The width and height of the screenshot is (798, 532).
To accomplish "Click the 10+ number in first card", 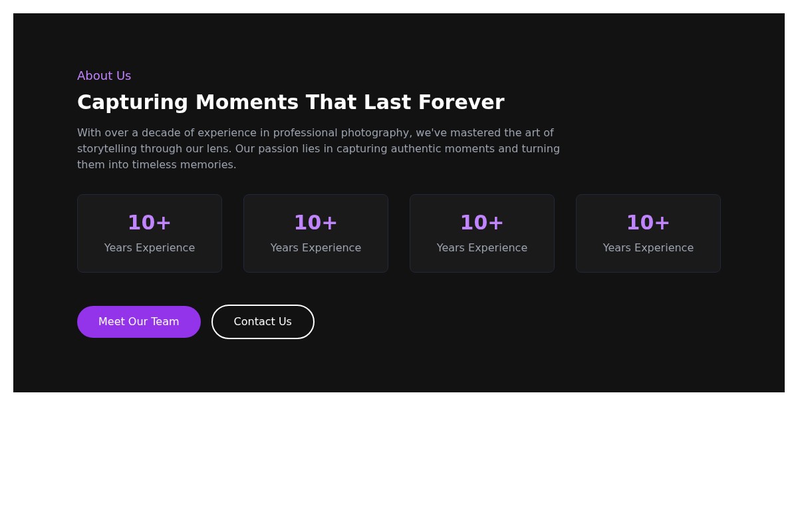I will 150,223.
